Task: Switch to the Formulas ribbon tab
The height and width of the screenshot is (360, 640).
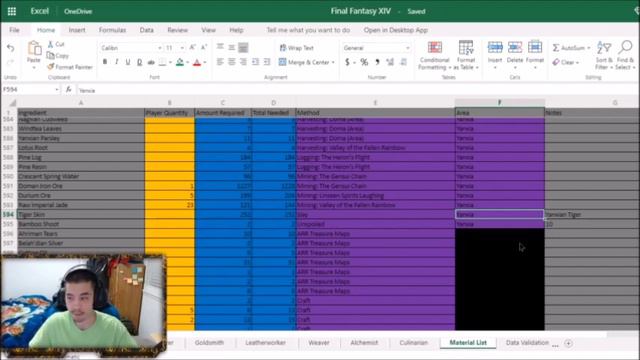Action: pyautogui.click(x=112, y=30)
